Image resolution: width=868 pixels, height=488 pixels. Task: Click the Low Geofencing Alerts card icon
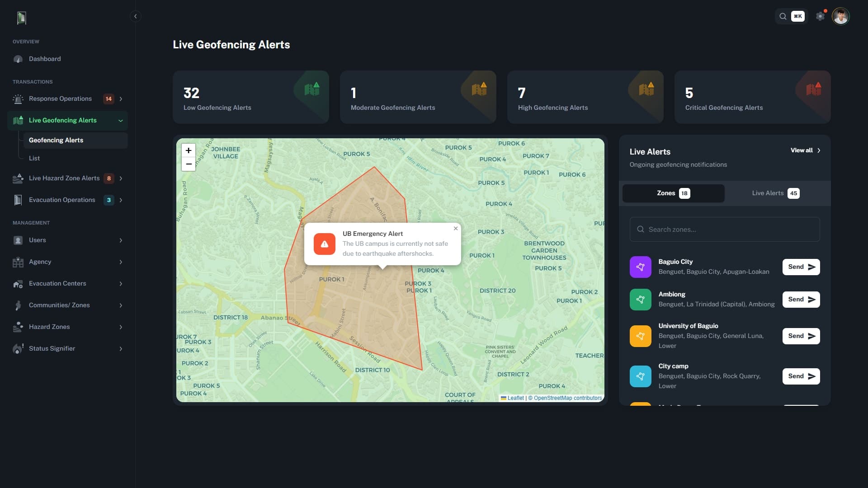tap(312, 89)
